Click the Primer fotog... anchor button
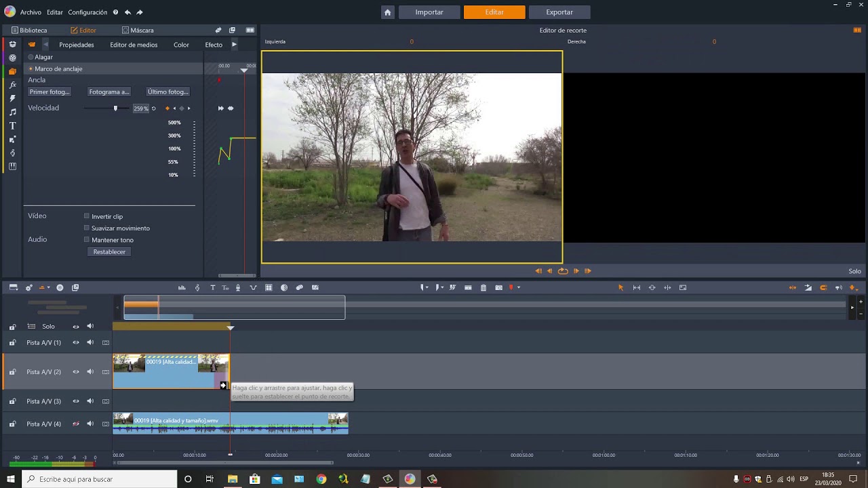Viewport: 868px width, 488px height. pyautogui.click(x=49, y=91)
